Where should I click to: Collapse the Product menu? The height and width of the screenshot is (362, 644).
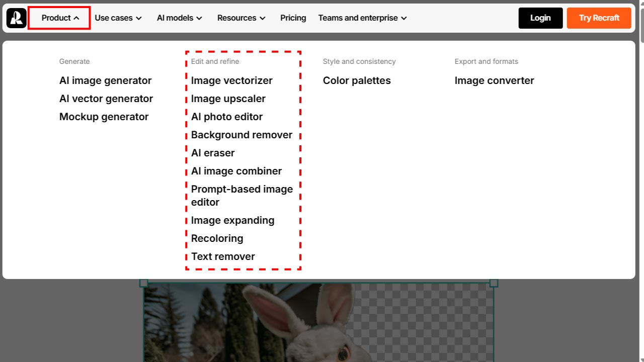[x=59, y=18]
